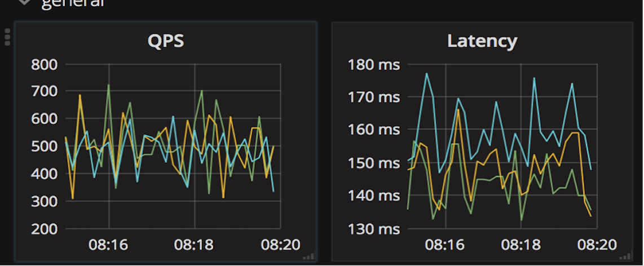Click the 08:16 tick on Latency graph

tap(445, 245)
